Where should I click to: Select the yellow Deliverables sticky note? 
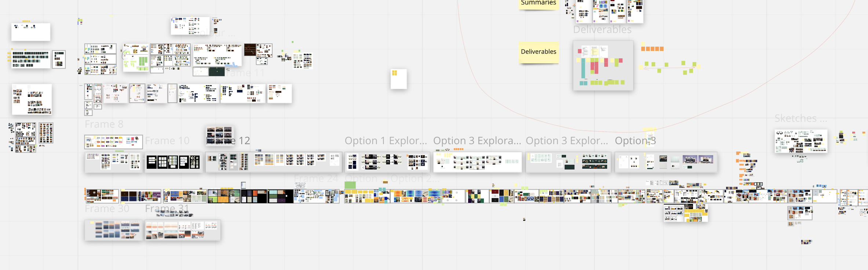point(539,52)
